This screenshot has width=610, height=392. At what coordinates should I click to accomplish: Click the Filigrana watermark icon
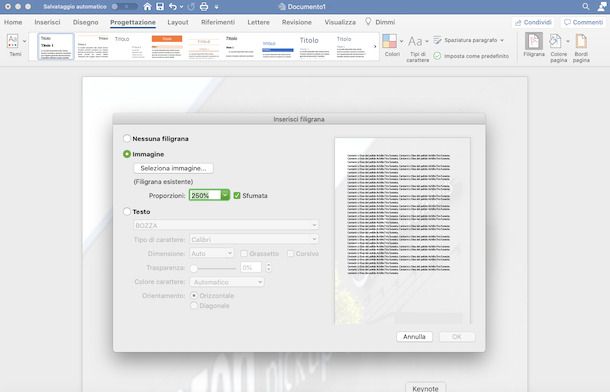(x=534, y=41)
